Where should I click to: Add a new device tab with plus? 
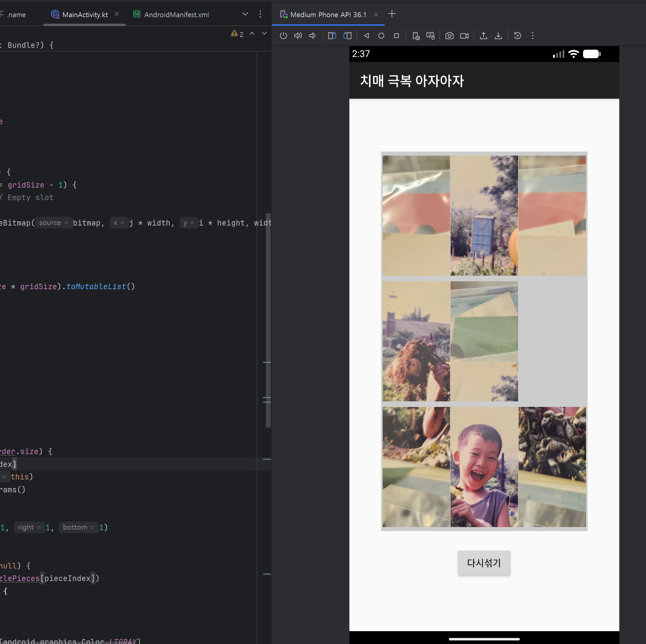tap(392, 14)
